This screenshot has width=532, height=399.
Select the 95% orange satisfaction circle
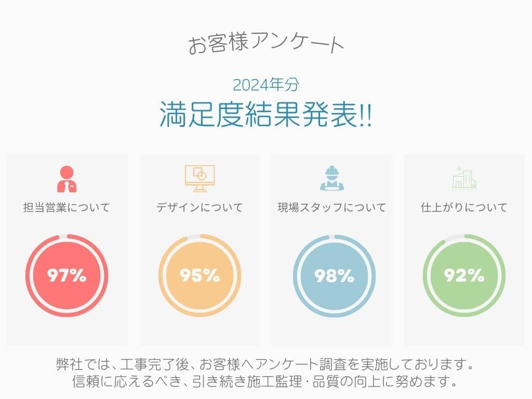click(x=200, y=275)
